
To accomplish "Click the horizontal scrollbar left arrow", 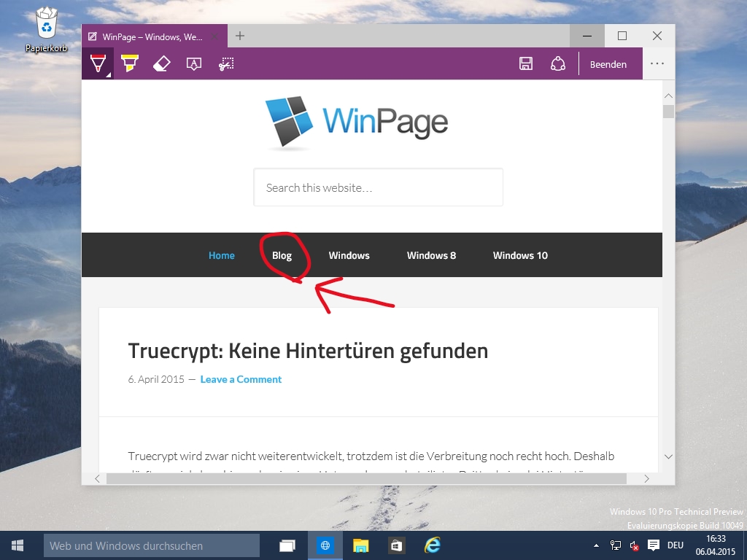I will [97, 478].
